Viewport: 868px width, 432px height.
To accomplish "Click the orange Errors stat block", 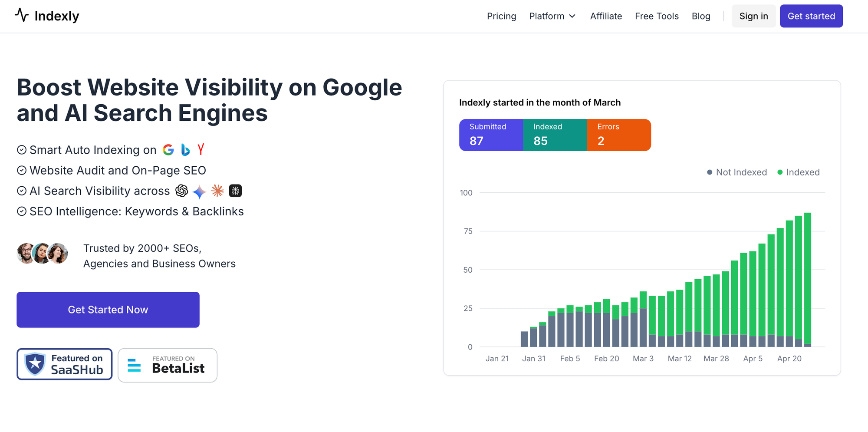I will 619,135.
